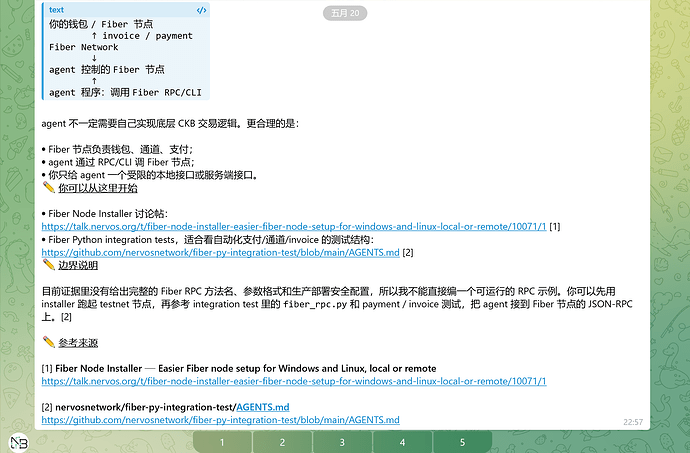This screenshot has height=453, width=690.
Task: Click the '↑ invoice / payment' code line
Action: point(142,36)
